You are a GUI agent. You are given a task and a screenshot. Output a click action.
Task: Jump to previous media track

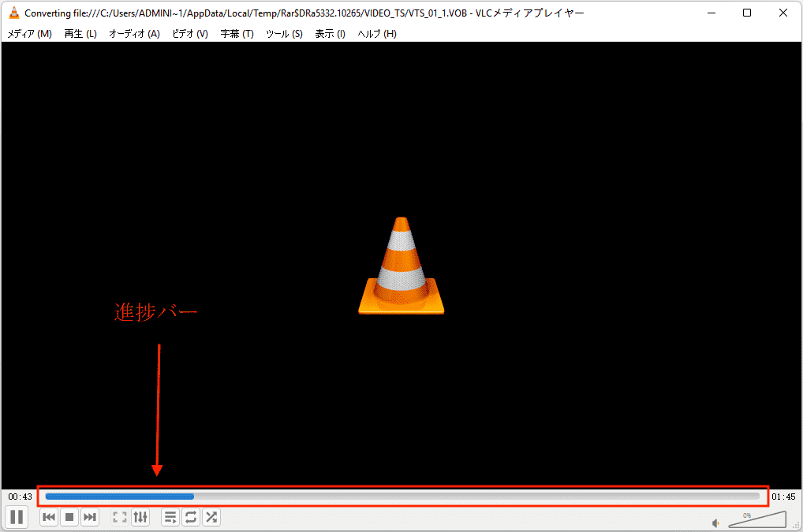[49, 517]
